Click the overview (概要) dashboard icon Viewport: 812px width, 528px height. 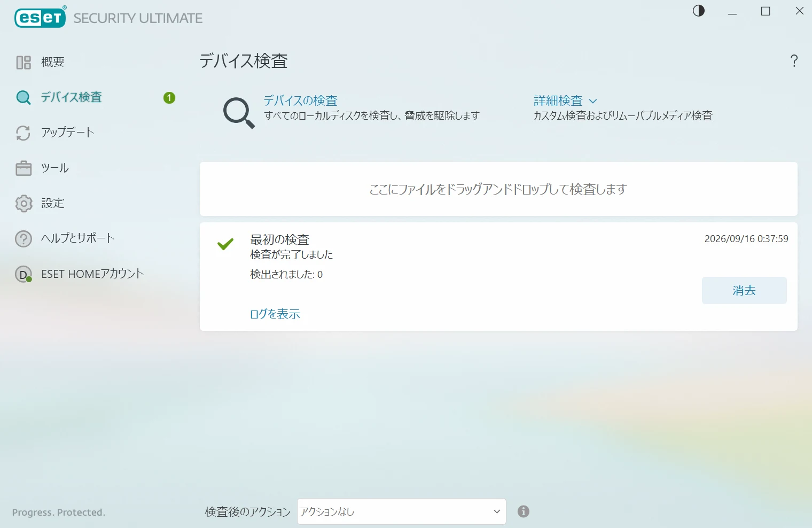click(x=24, y=63)
